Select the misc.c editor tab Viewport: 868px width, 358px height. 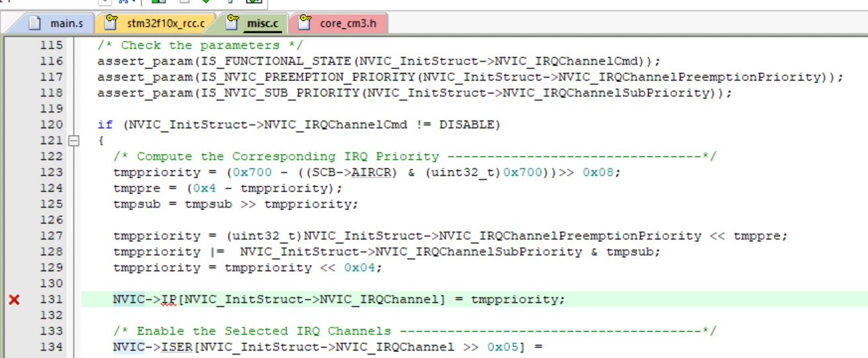(x=253, y=24)
